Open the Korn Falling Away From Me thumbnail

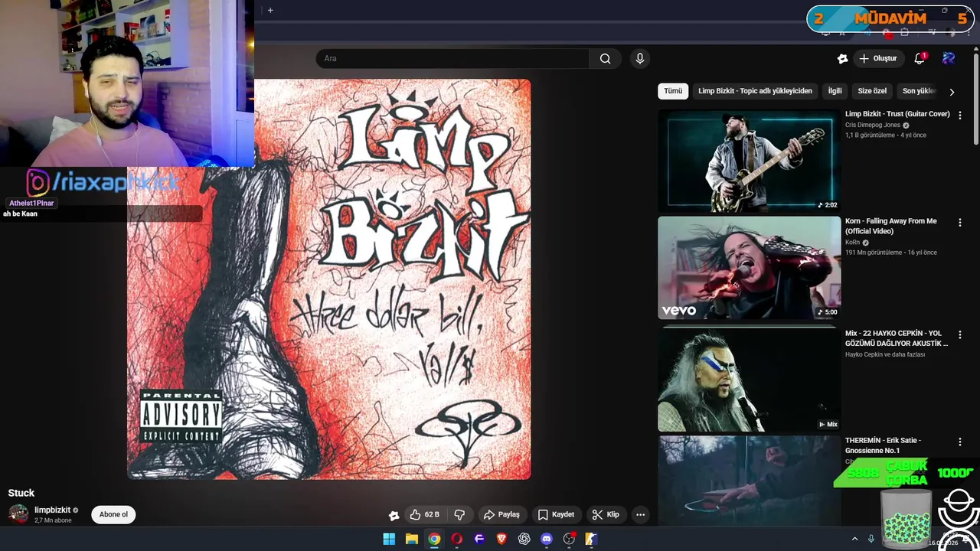749,268
